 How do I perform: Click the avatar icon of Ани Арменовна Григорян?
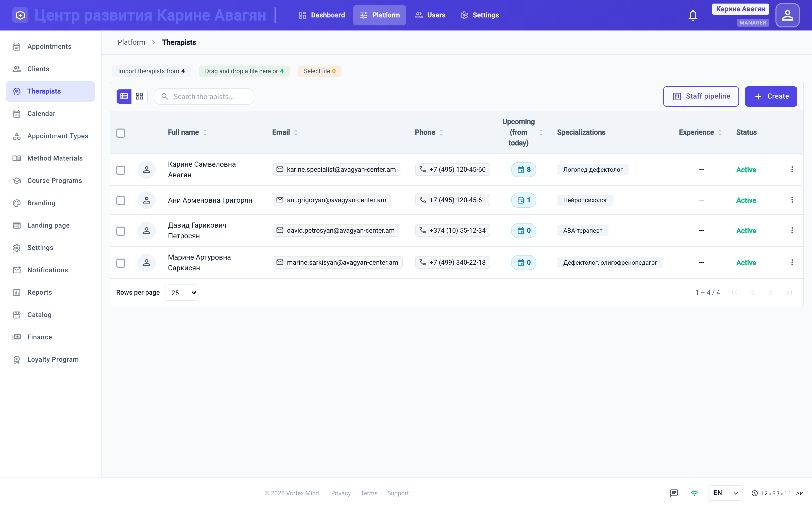click(x=147, y=200)
